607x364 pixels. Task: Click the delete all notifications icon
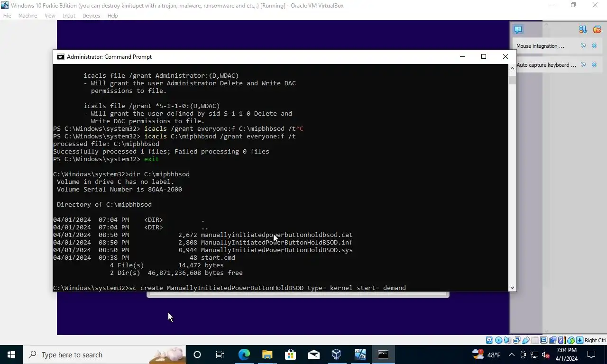[597, 29]
